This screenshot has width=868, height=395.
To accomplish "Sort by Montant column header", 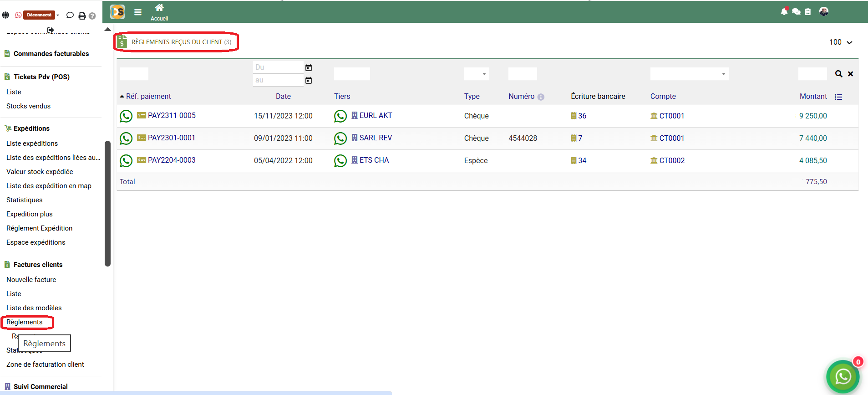I will [813, 97].
